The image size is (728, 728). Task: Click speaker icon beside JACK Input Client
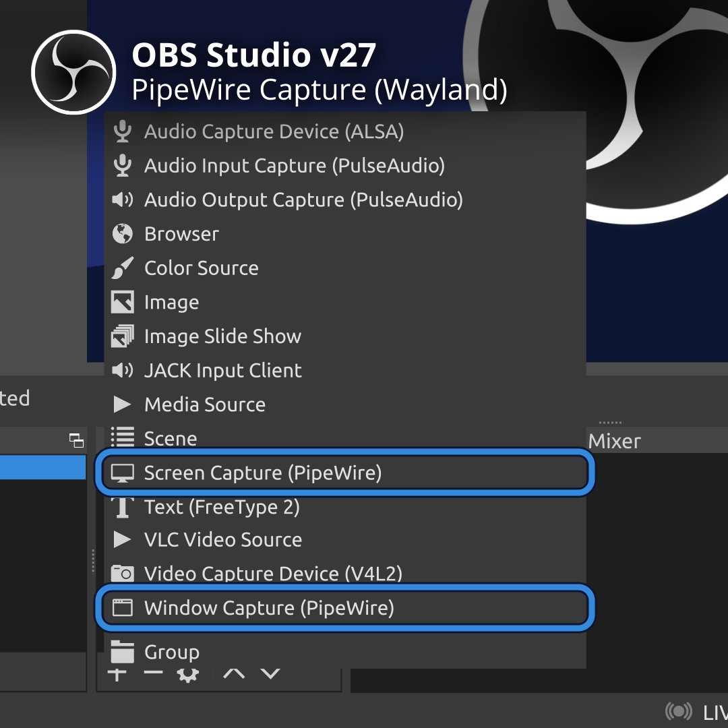click(x=123, y=370)
